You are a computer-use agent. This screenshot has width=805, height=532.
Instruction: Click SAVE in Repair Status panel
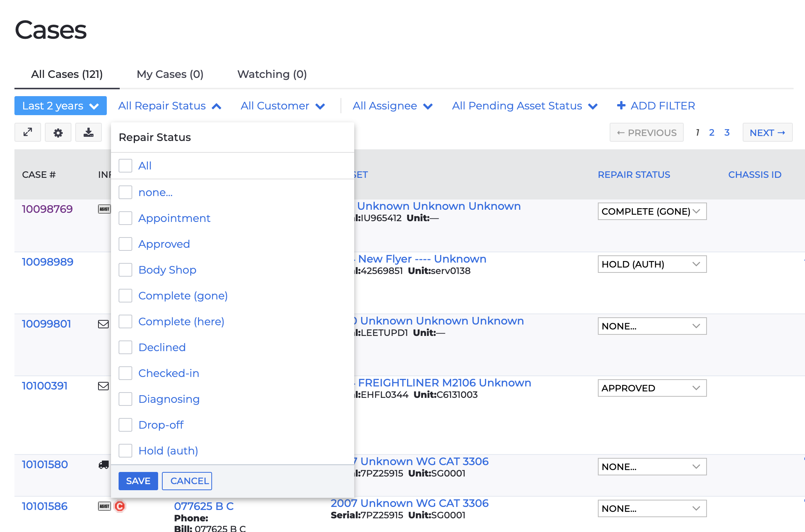[138, 481]
